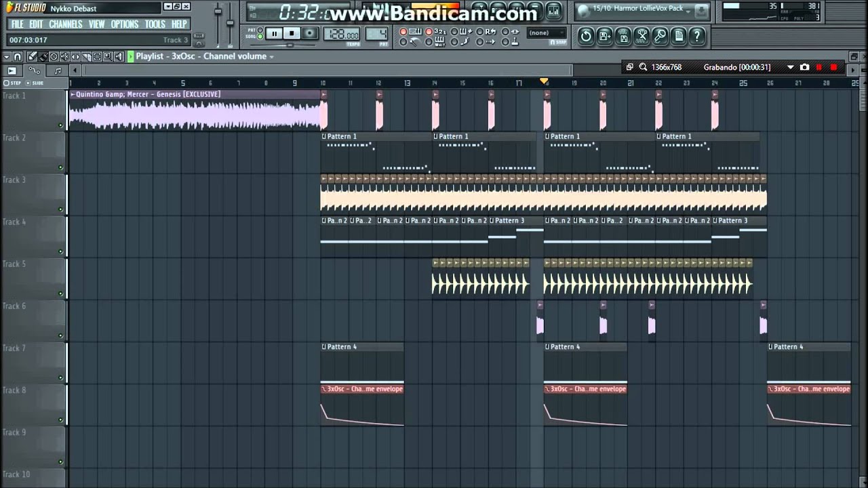Select the Mute tool in playlist toolbar
Viewport: 868px width, 488px height.
(x=65, y=57)
